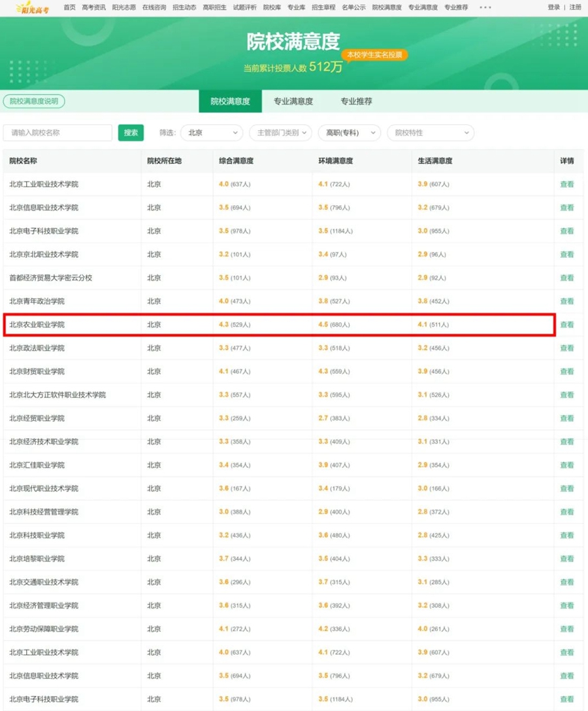The image size is (588, 711).
Task: Expand the 主管部门类别 dropdown
Action: [280, 133]
